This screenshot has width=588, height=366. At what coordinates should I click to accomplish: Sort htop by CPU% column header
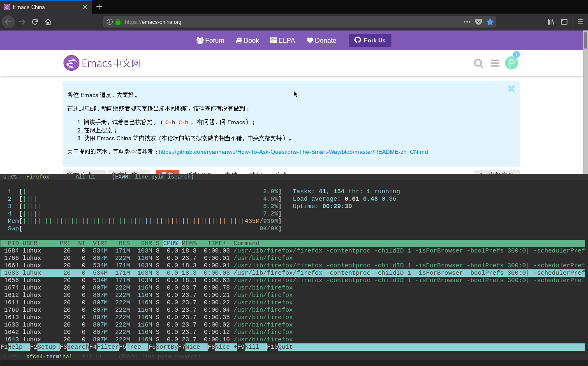171,243
